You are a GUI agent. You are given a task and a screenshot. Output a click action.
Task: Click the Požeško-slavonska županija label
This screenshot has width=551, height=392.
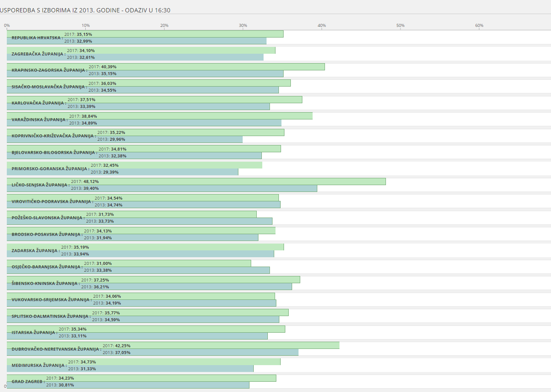[48, 218]
